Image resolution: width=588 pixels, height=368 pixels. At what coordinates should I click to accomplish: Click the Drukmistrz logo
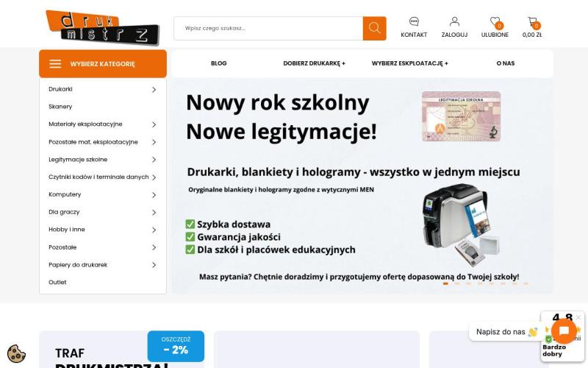point(102,28)
